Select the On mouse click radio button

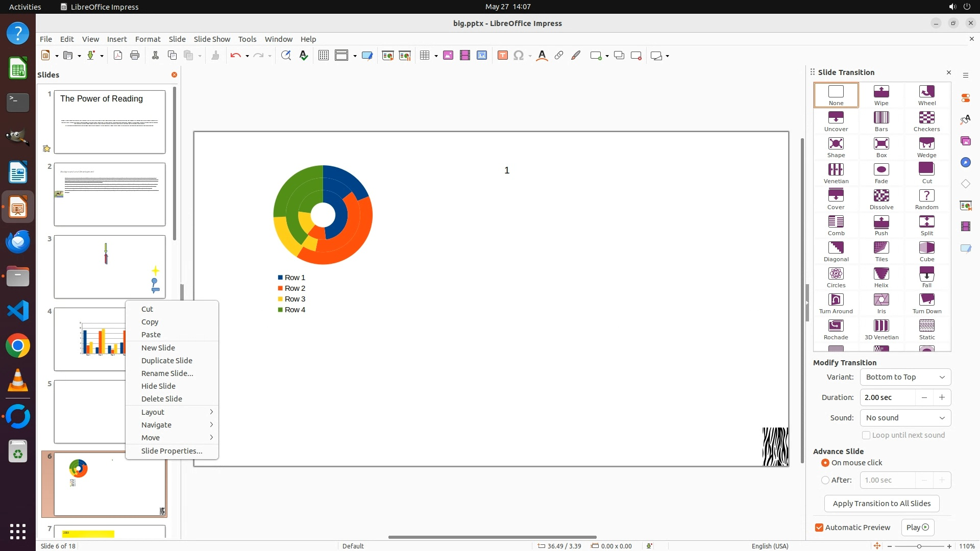pos(825,463)
